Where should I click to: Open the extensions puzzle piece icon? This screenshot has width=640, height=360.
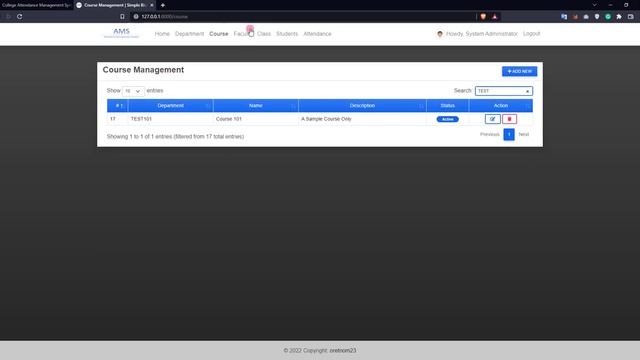tap(619, 16)
